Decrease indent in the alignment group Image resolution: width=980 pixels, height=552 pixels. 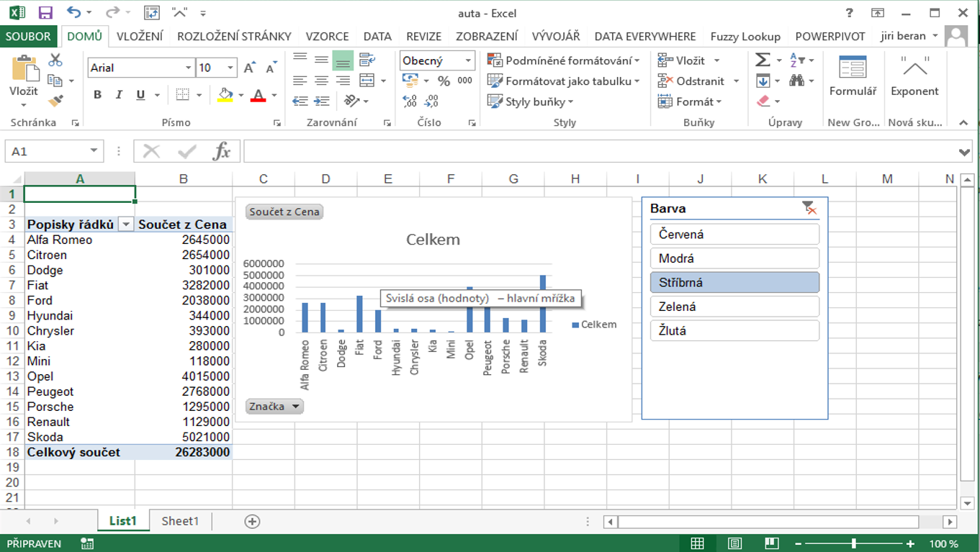click(300, 101)
